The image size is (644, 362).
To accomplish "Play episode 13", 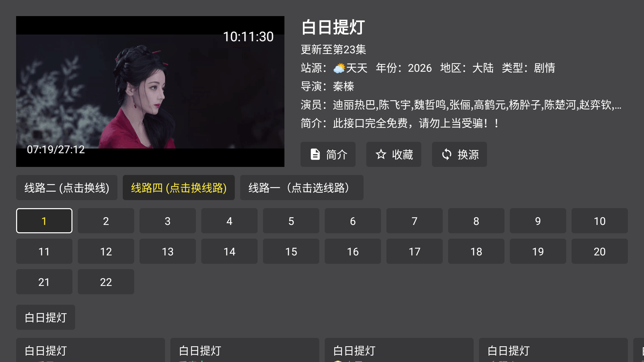I will 168,251.
